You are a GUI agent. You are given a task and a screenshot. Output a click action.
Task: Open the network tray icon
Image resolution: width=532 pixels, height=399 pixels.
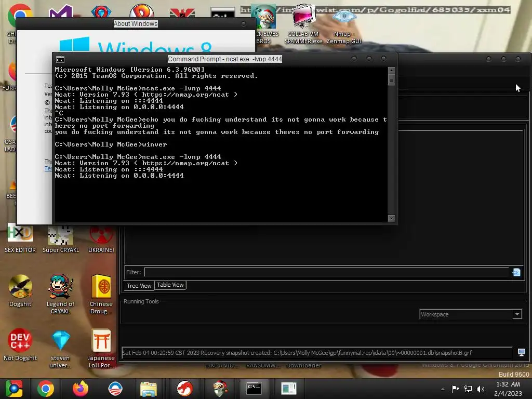[468, 389]
